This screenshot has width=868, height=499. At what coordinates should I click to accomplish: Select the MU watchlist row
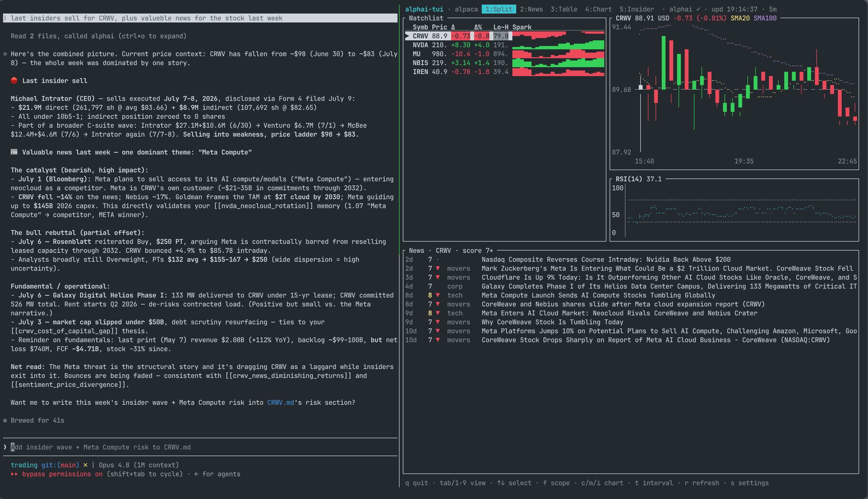click(504, 54)
